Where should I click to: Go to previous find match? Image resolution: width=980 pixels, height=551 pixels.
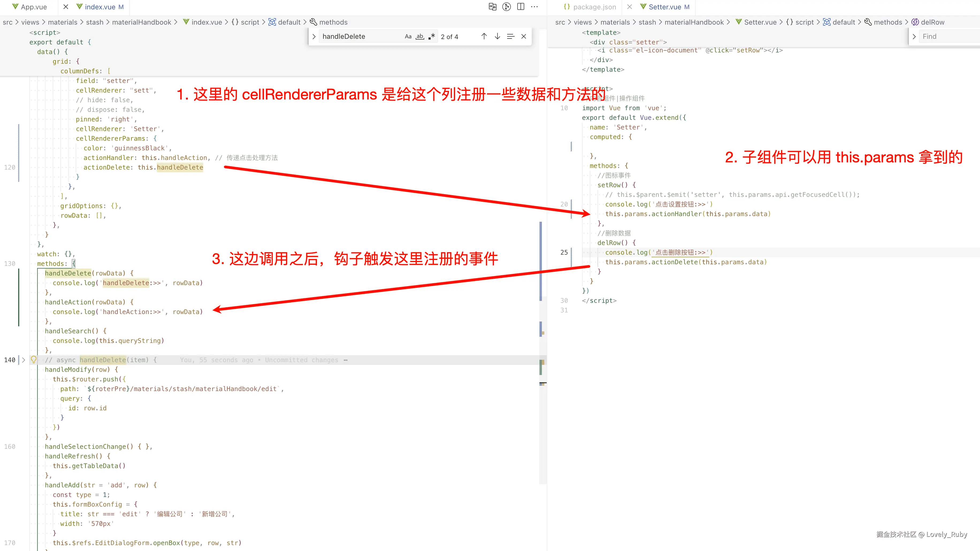(x=484, y=36)
